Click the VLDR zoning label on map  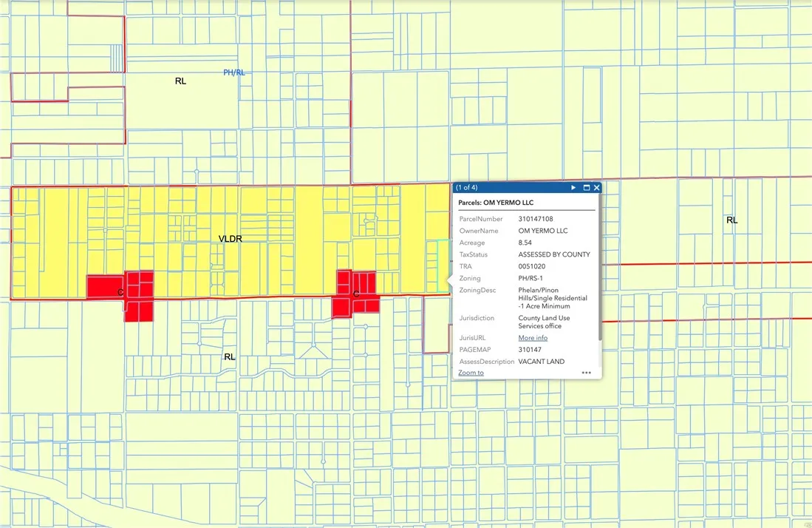click(x=230, y=239)
